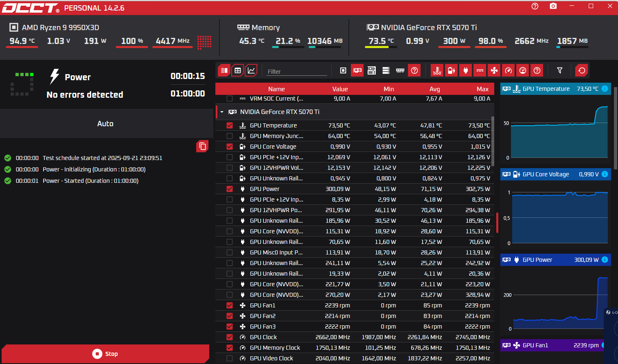Toggle the clock frequency sensor filter
Screen dimensions: 618x364
pos(508,70)
